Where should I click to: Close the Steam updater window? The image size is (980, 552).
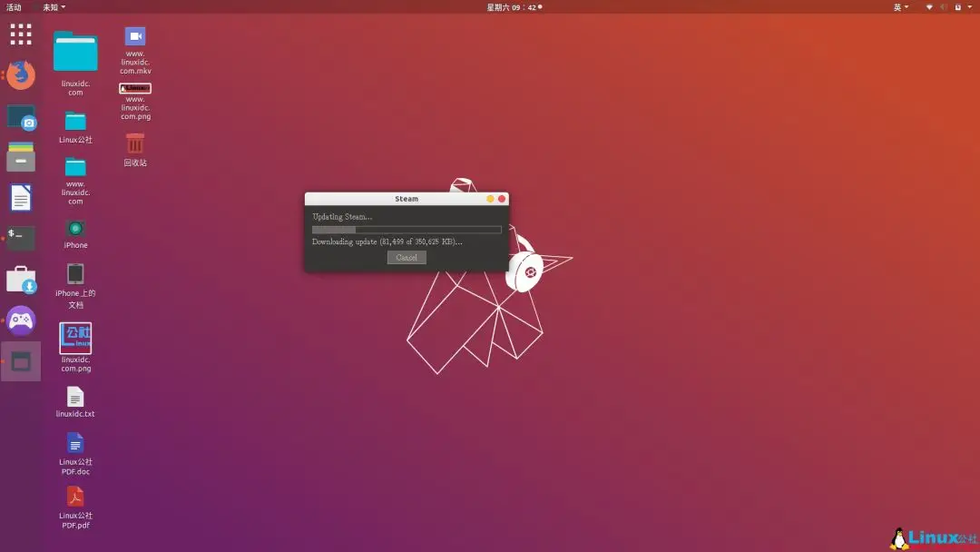[x=501, y=199]
